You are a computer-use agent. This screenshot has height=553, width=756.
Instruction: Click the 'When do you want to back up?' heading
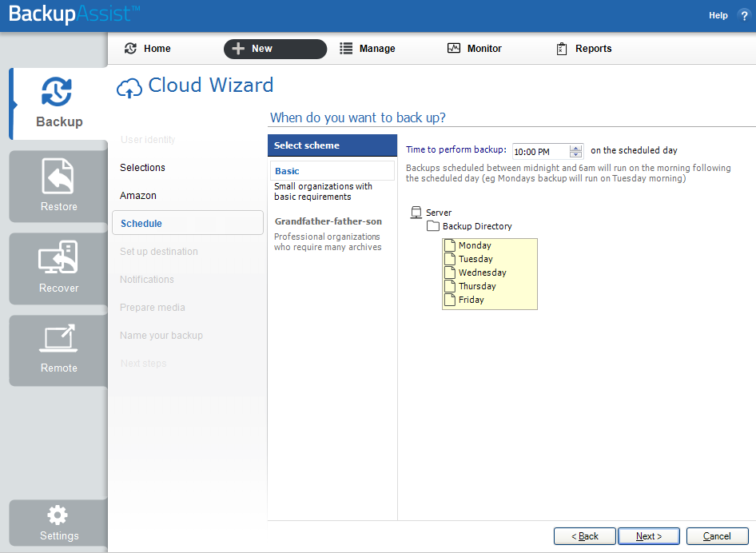point(358,117)
